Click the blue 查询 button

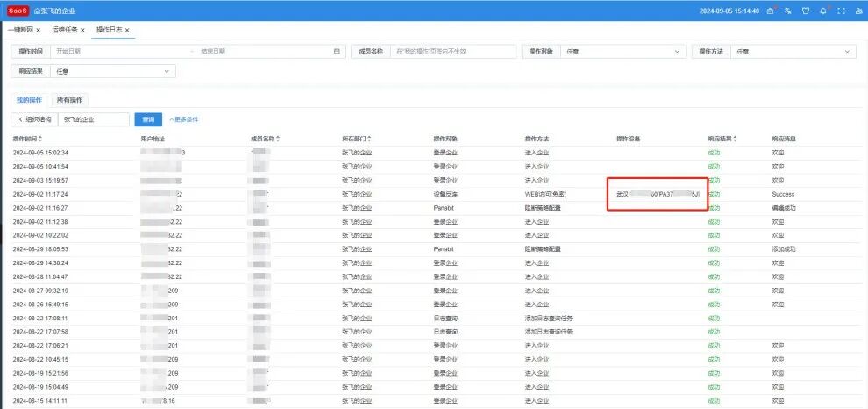[x=148, y=119]
